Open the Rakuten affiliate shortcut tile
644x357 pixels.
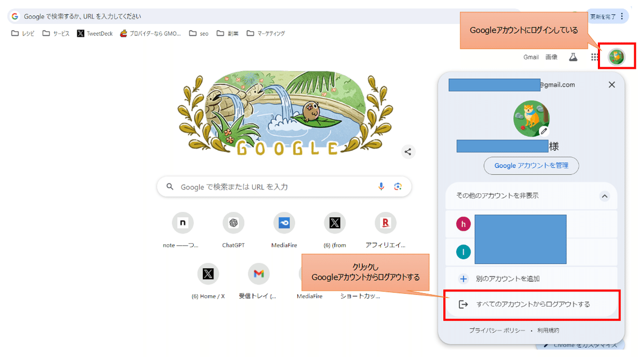point(385,231)
